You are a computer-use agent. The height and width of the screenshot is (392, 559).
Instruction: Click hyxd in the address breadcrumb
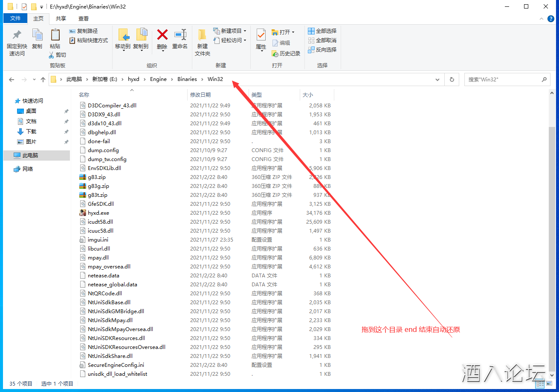tap(133, 79)
